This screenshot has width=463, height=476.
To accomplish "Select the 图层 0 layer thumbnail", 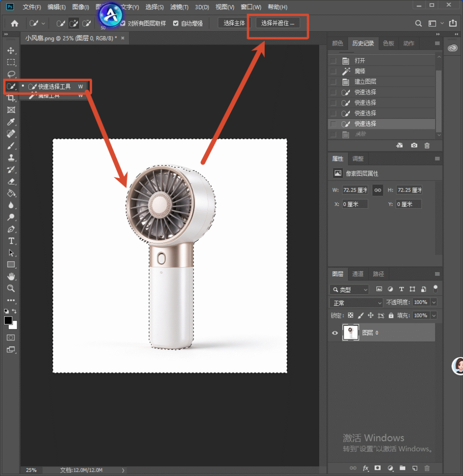I will tap(350, 333).
